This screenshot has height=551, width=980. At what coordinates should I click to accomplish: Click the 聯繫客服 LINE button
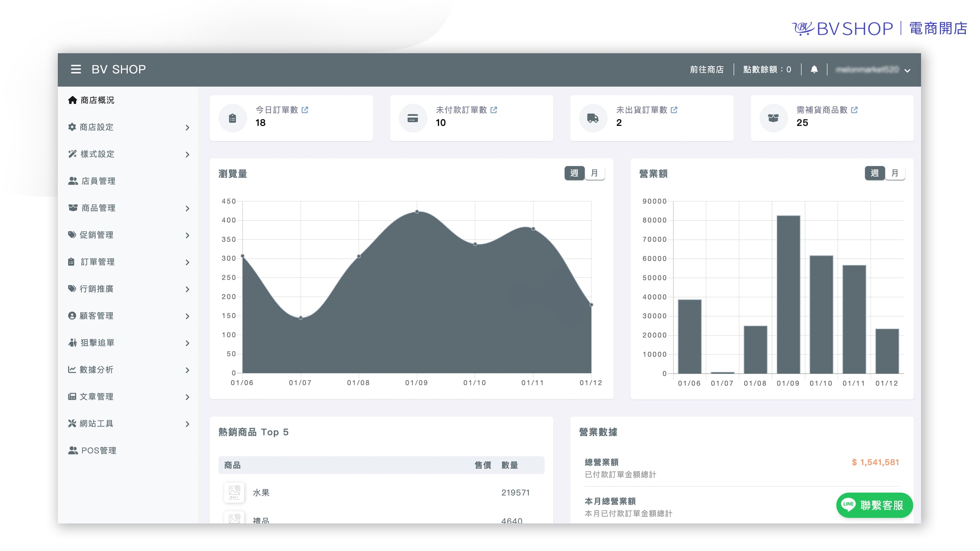pyautogui.click(x=874, y=505)
